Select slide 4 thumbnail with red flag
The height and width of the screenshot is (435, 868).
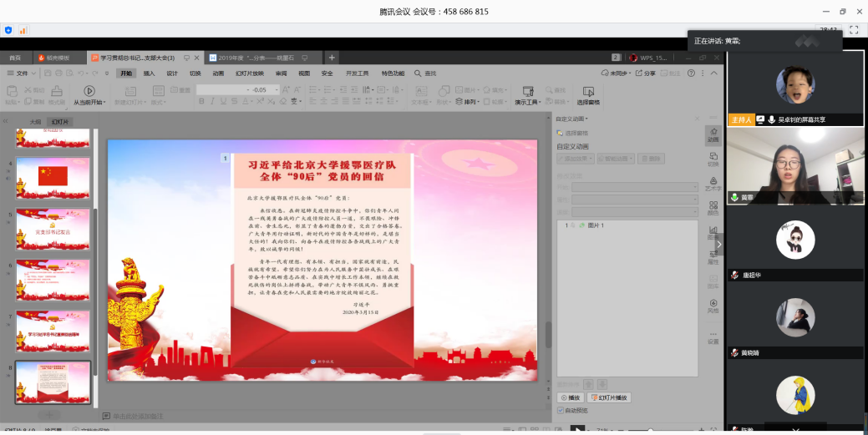point(53,178)
